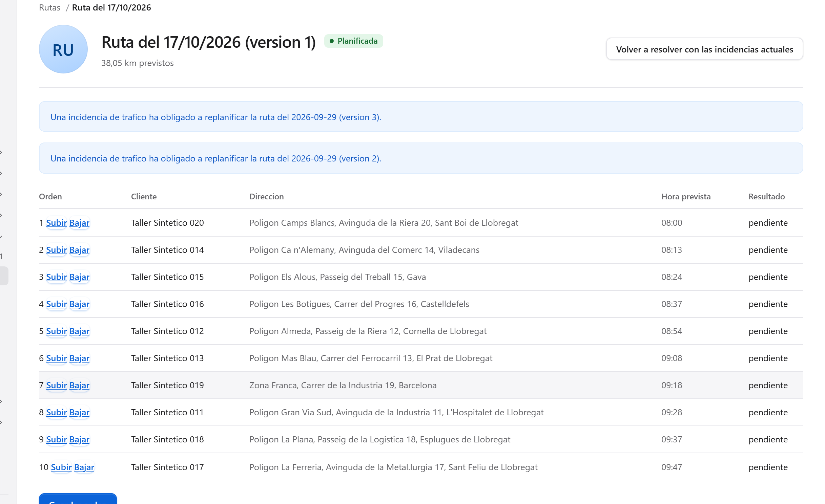This screenshot has width=825, height=504.
Task: Move stop 10 up with Subir
Action: (x=61, y=467)
